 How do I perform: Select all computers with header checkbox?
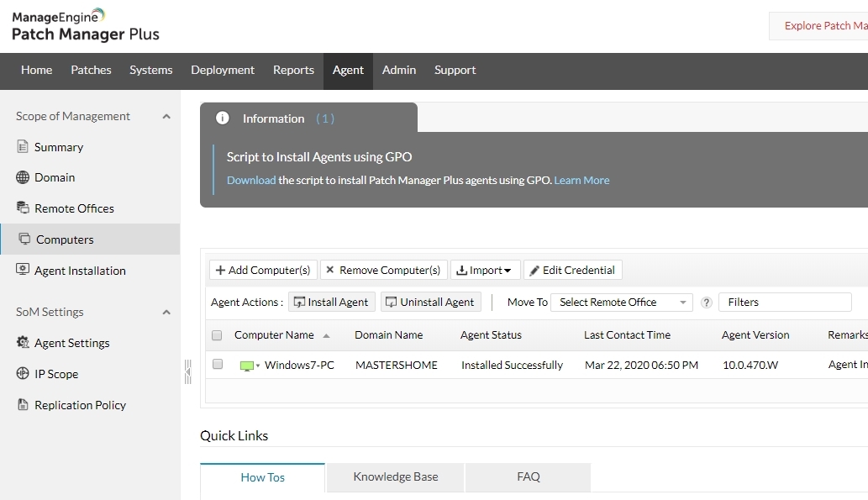[x=217, y=335]
